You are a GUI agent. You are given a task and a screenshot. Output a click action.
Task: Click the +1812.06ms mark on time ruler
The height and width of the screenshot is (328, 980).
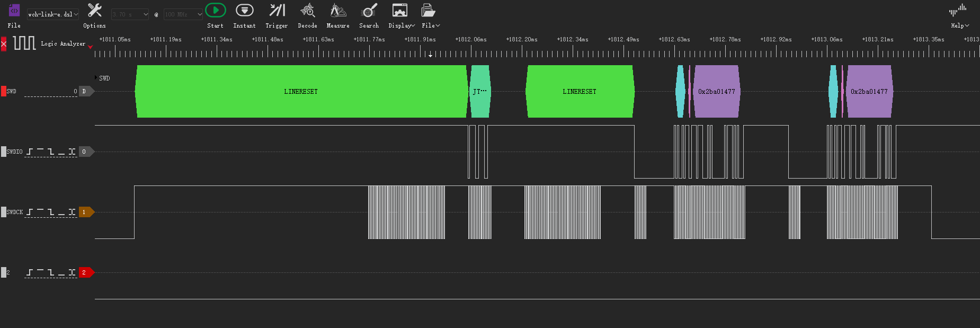click(471, 40)
